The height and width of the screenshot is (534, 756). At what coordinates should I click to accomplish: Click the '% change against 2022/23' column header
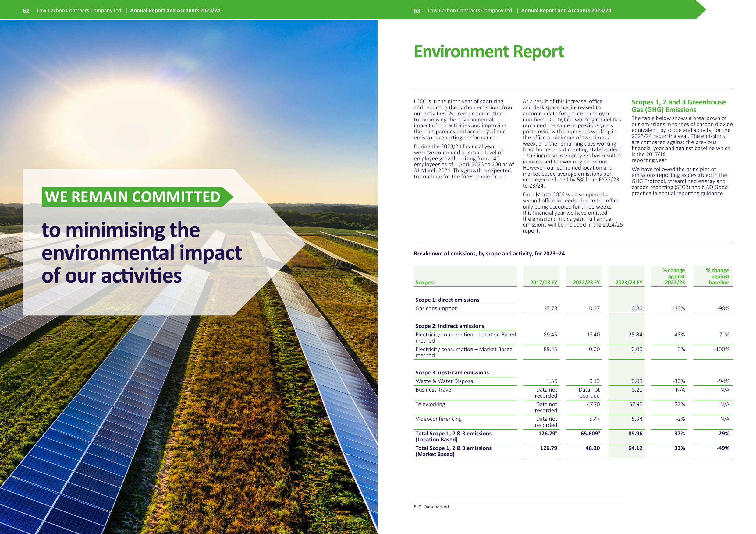(673, 276)
